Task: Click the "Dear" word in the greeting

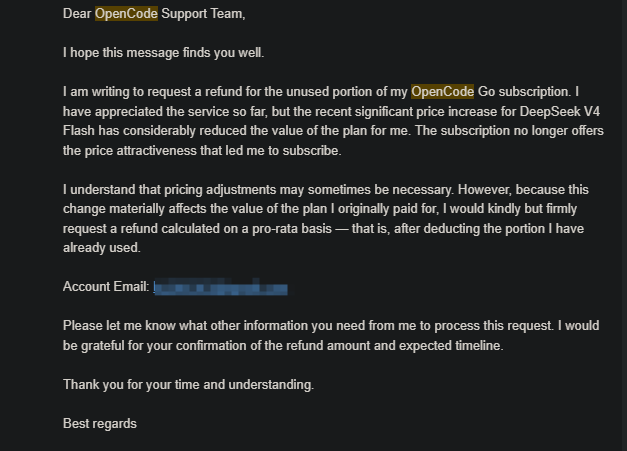Action: [77, 14]
